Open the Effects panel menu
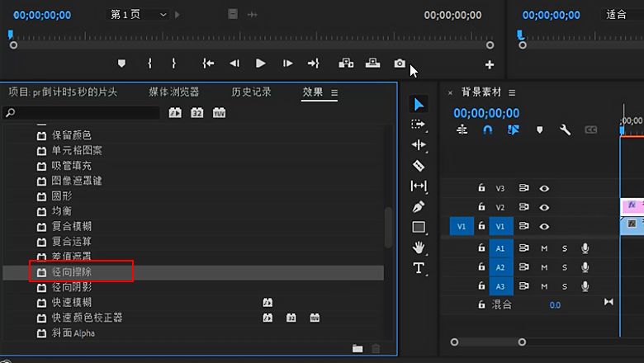This screenshot has height=363, width=644. (x=334, y=92)
